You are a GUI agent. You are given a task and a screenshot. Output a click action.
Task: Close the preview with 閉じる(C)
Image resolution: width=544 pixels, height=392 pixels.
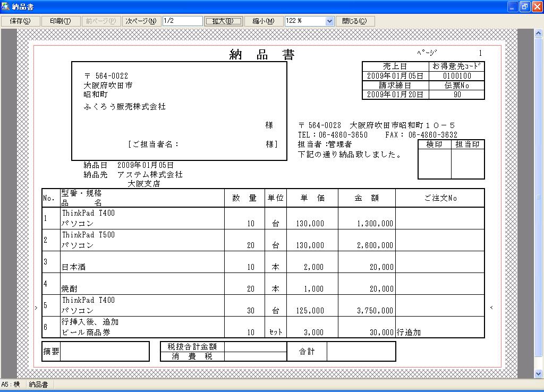click(x=355, y=21)
